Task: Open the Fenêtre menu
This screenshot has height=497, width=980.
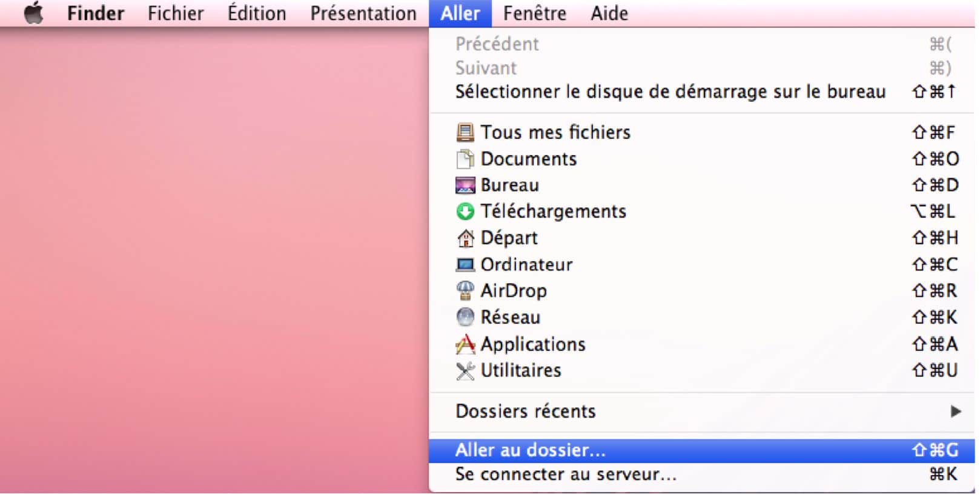Action: pyautogui.click(x=535, y=13)
